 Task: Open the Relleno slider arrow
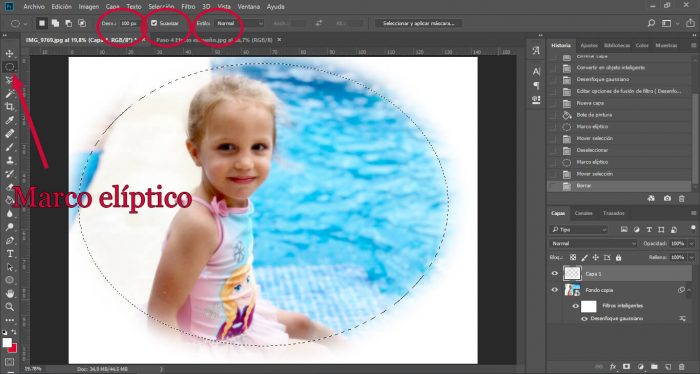tap(692, 258)
